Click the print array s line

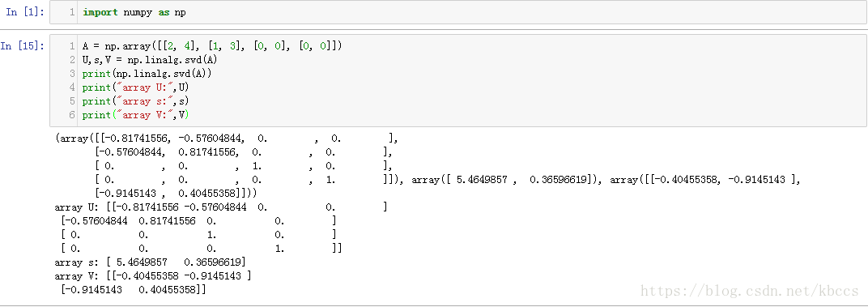pyautogui.click(x=136, y=101)
